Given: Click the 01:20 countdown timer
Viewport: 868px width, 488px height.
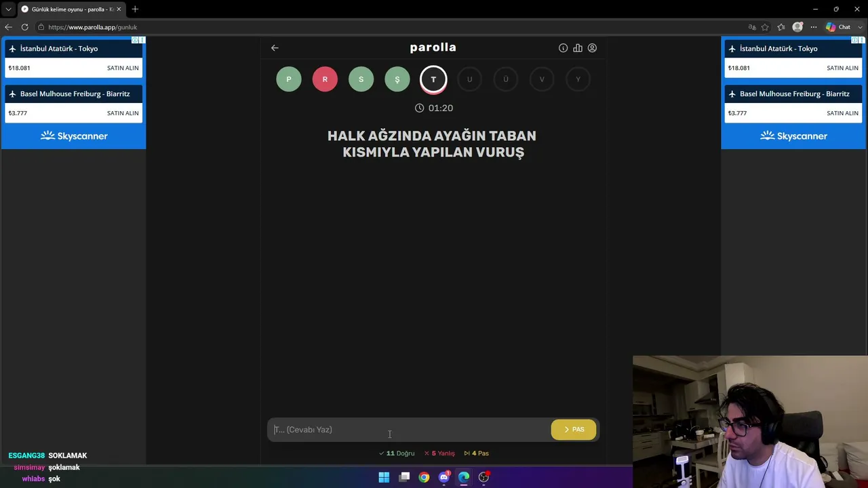Looking at the screenshot, I should [x=434, y=108].
